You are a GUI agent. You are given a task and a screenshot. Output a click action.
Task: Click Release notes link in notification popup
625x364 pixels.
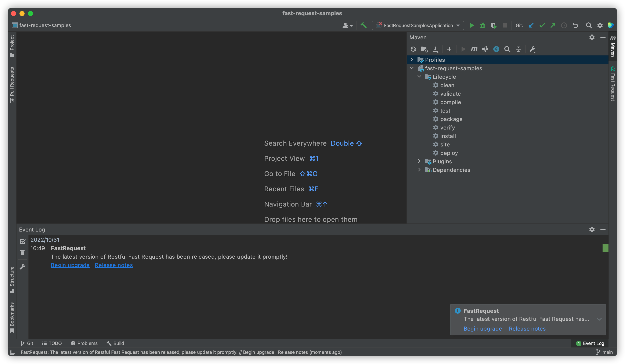coord(527,328)
